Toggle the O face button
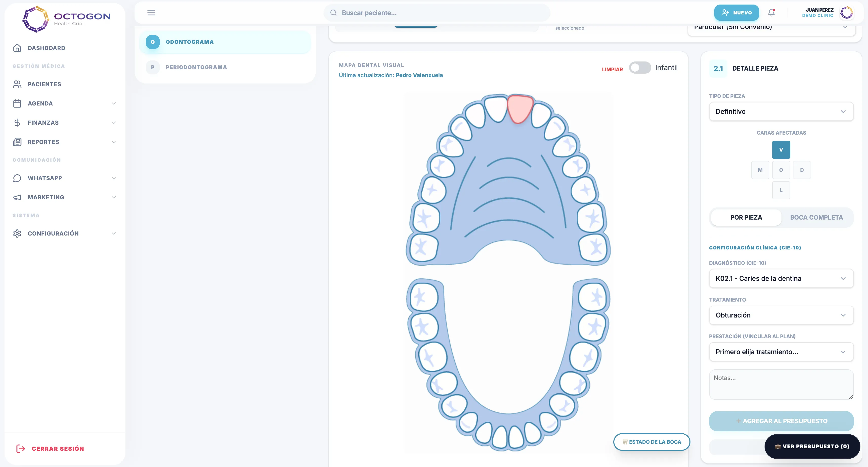This screenshot has height=467, width=868. click(x=781, y=170)
